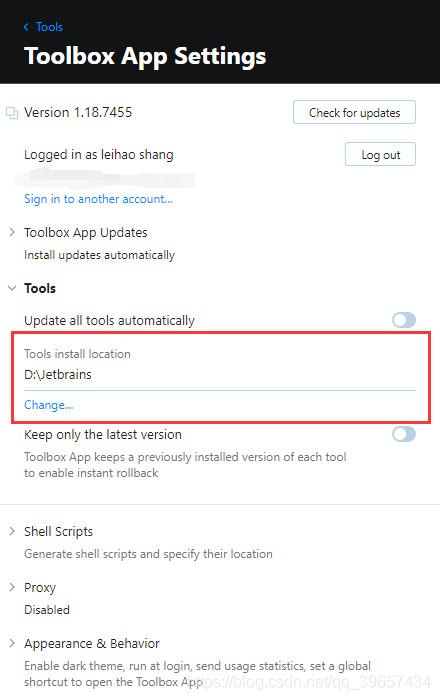Expand the Proxy settings chevron
This screenshot has height=700, width=440.
[12, 588]
